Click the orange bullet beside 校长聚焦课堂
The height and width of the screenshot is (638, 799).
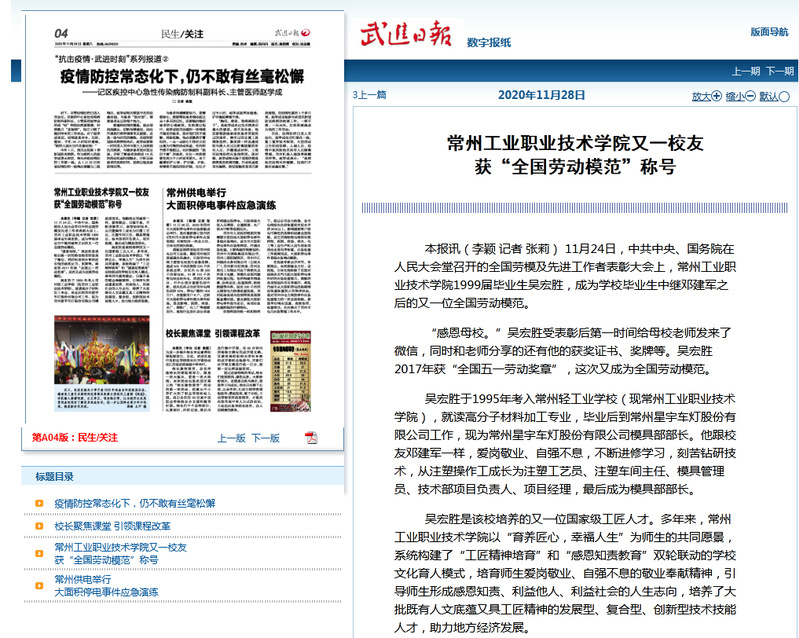coord(39,526)
